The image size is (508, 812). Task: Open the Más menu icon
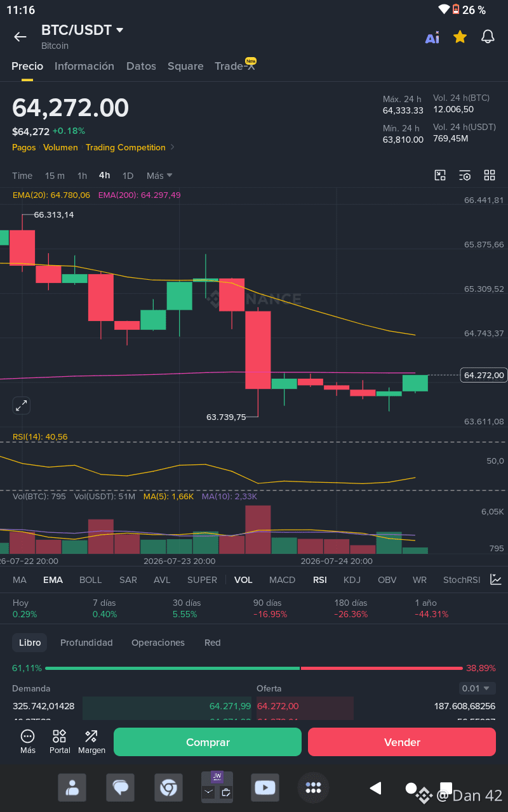(x=27, y=742)
